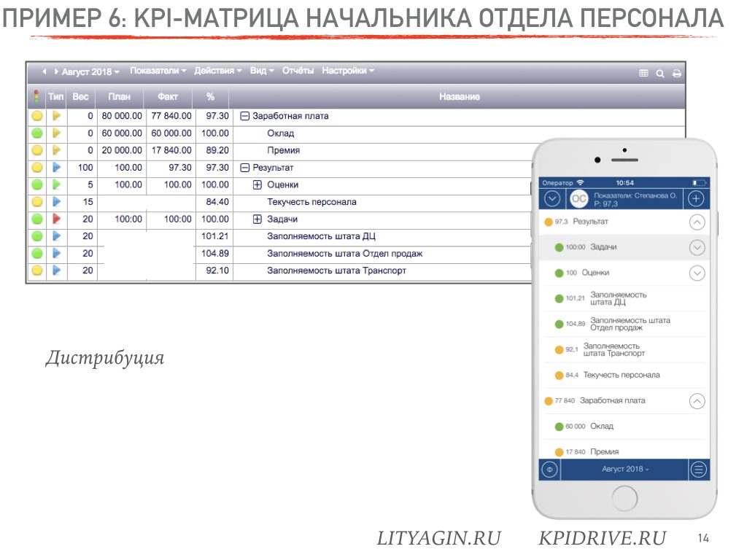747x560 pixels.
Task: Click yellow status circle of Премия row
Action: 36,150
